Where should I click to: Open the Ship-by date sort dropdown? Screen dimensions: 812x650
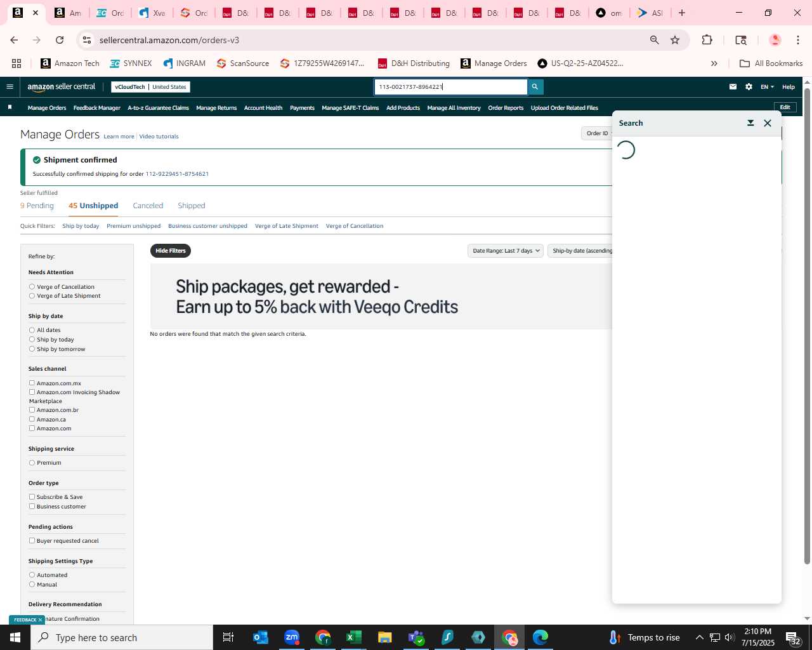[x=580, y=251]
